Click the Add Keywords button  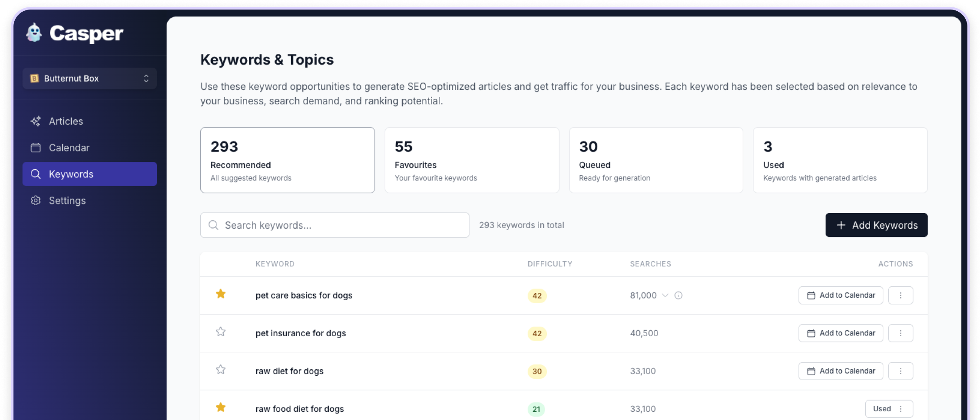(x=876, y=225)
